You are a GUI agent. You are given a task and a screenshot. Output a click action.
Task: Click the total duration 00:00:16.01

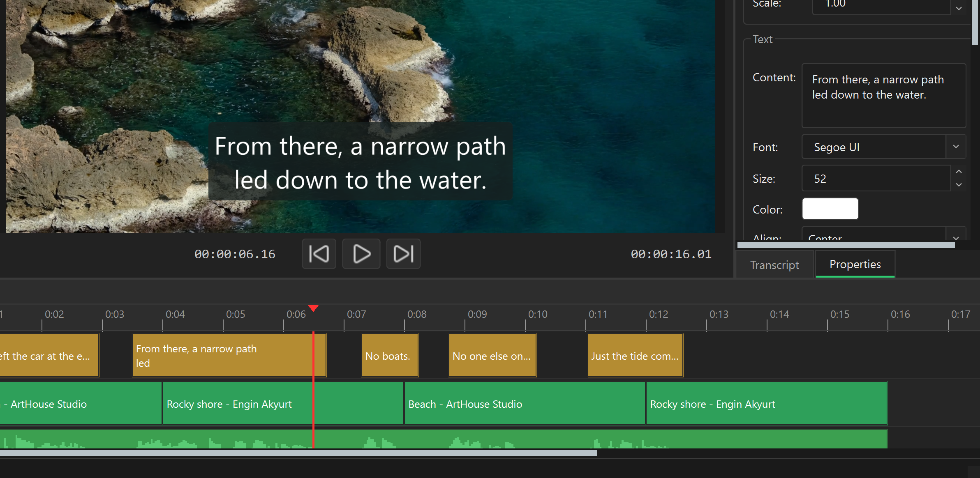click(671, 254)
